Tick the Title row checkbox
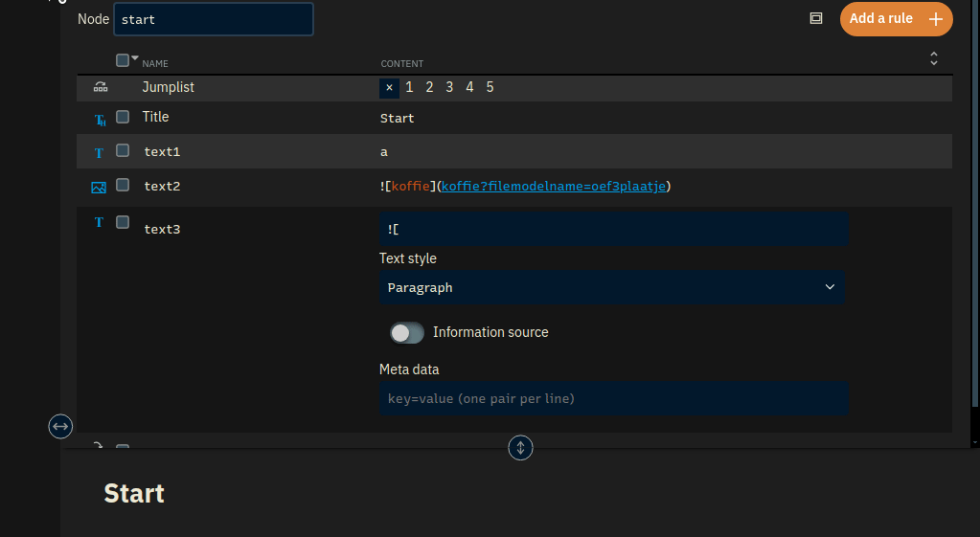Viewport: 980px width, 537px height. click(x=123, y=117)
